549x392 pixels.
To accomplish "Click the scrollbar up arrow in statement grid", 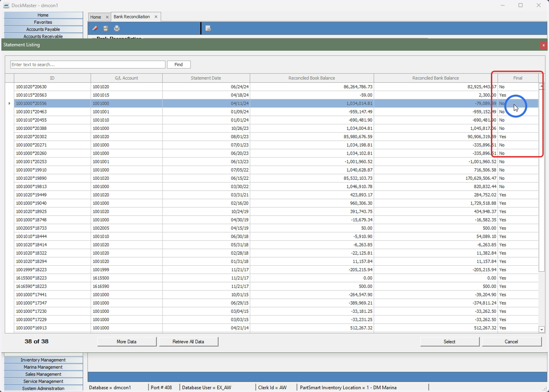I will pos(542,86).
